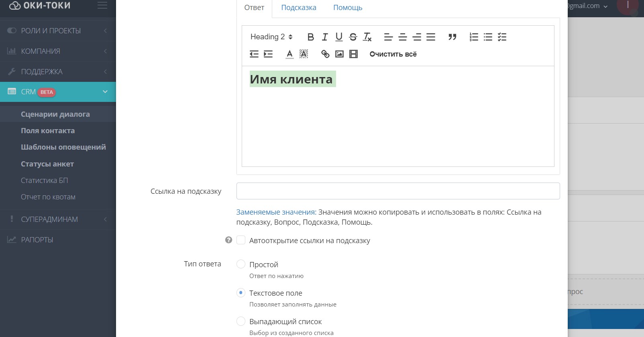
Task: Expand РОЛИ И ПРОЕКТЫ menu
Action: tap(58, 30)
